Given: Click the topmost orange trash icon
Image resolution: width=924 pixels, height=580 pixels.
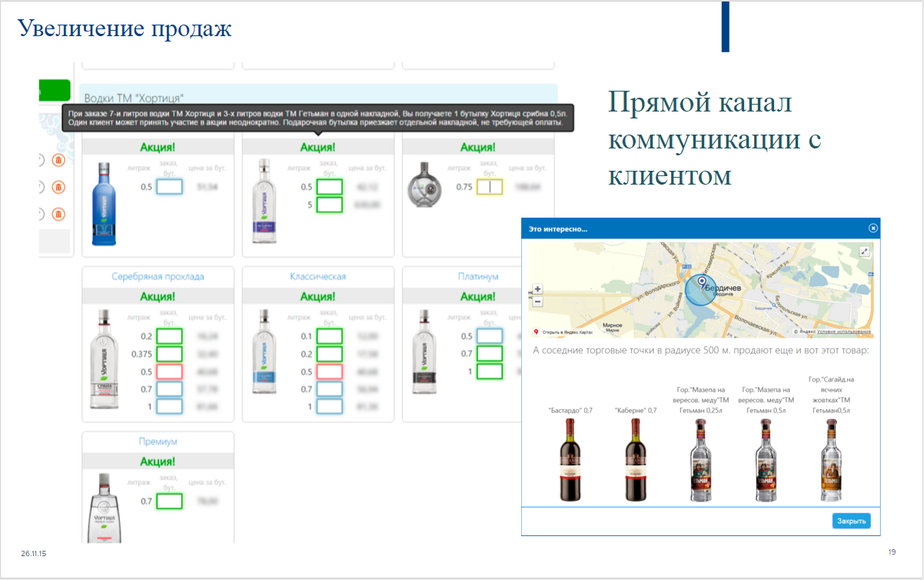Looking at the screenshot, I should pos(58,160).
